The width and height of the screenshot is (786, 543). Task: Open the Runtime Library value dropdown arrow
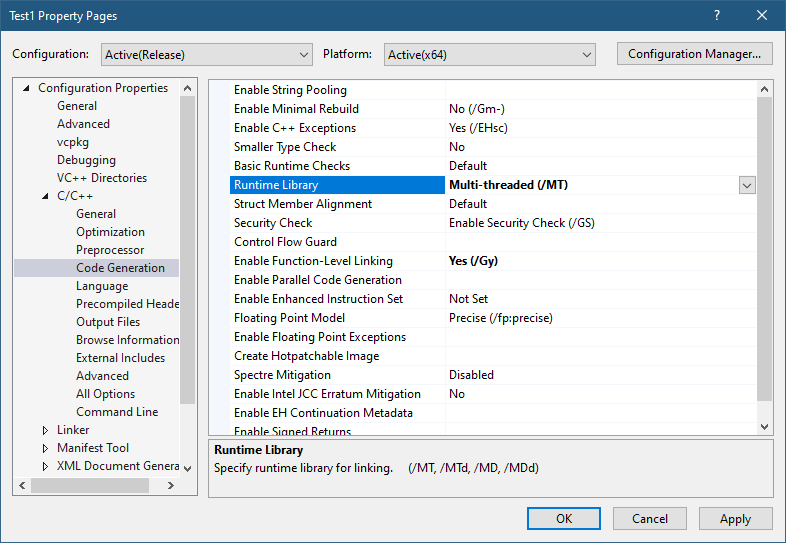[746, 185]
